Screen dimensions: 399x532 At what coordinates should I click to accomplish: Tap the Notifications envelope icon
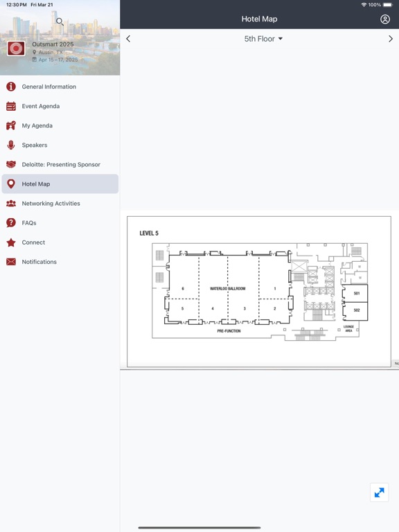click(x=11, y=262)
